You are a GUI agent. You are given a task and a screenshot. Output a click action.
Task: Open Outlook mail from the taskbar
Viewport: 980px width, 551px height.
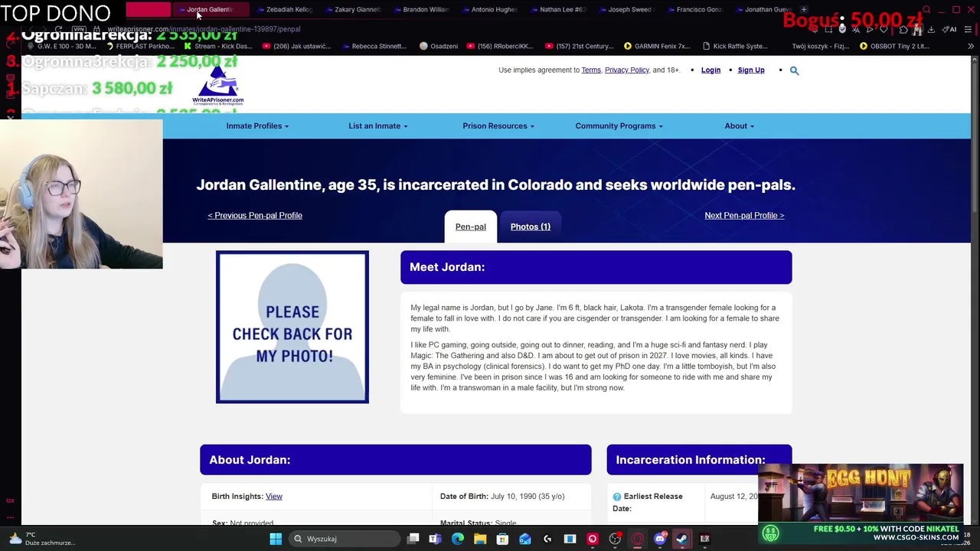tap(525, 539)
